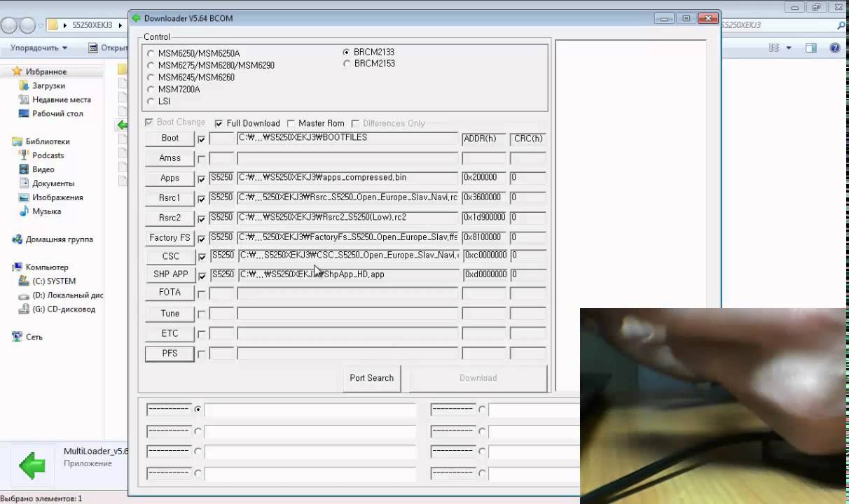849x504 pixels.
Task: Check the FOTA row checkbox
Action: [x=202, y=294]
